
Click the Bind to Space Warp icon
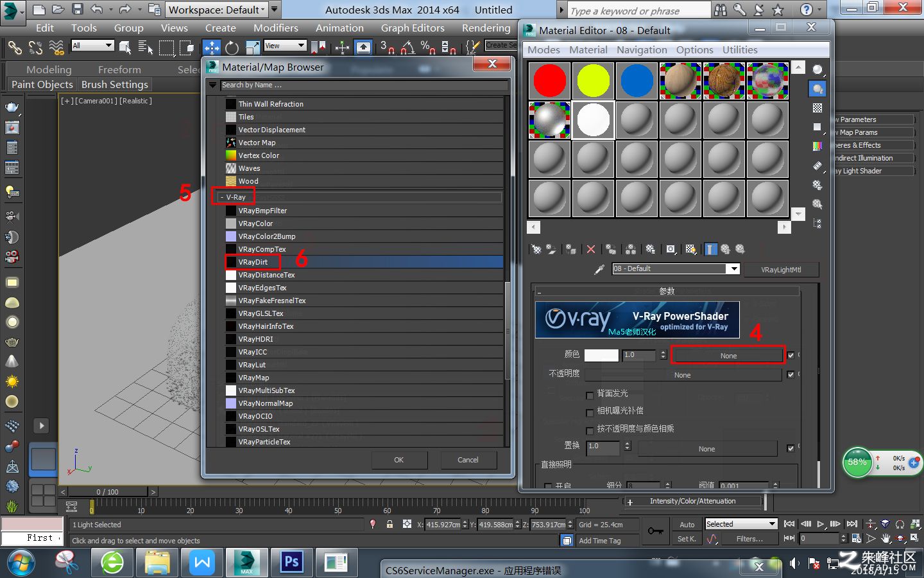coord(56,48)
